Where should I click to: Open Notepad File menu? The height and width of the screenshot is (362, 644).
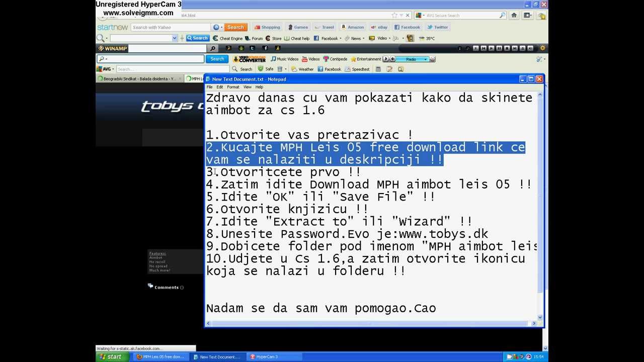[x=209, y=87]
